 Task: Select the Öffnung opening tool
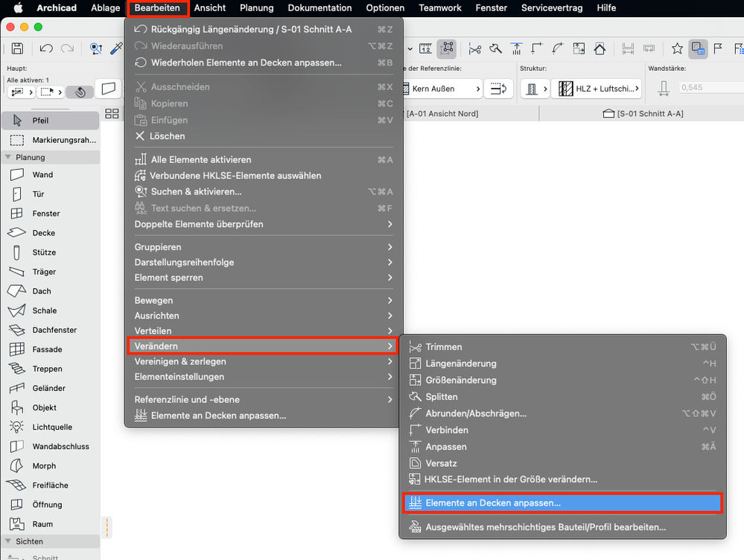pos(51,505)
